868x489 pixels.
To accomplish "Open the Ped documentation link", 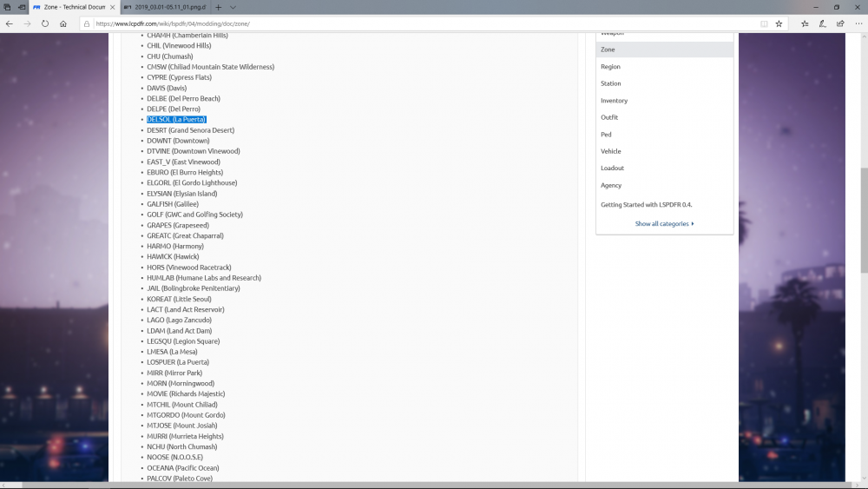I will (606, 135).
